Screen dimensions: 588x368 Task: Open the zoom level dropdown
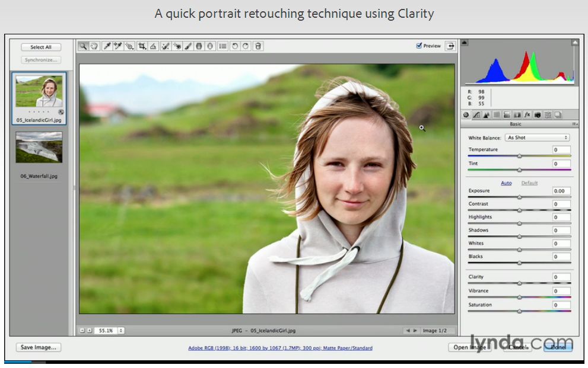pos(120,331)
